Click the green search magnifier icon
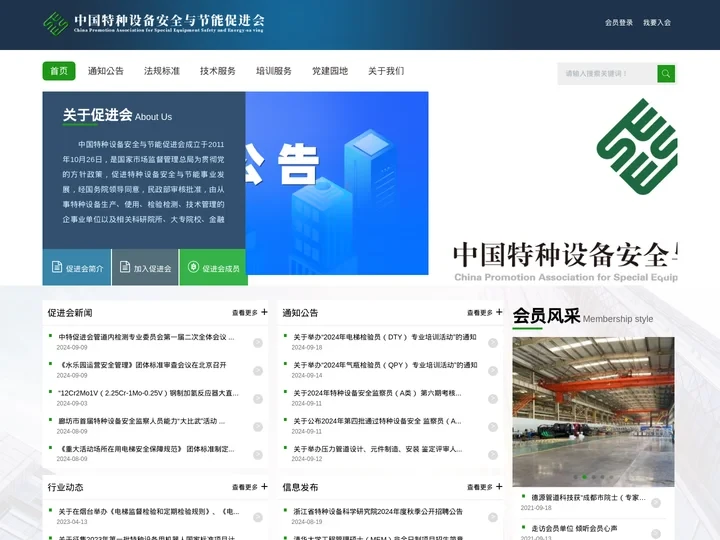 (666, 73)
